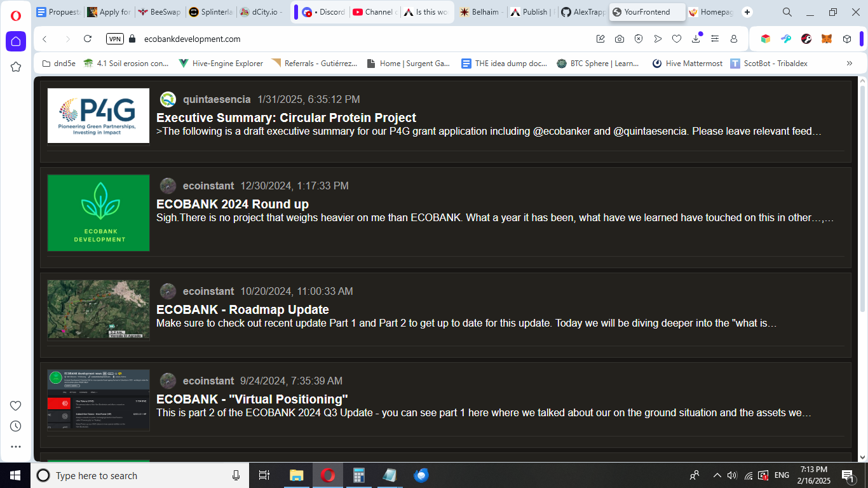This screenshot has height=488, width=868.
Task: Expand the bookmarks bar overflow chevron
Action: (x=850, y=63)
